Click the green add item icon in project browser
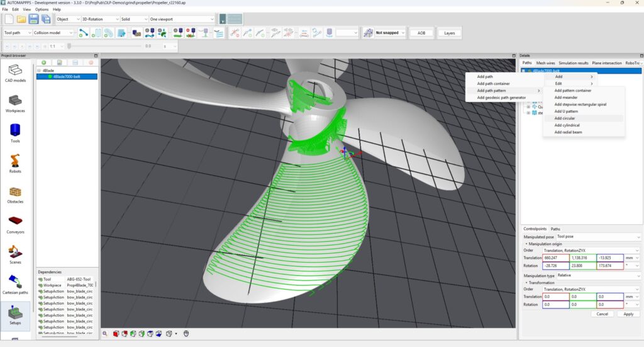The width and height of the screenshot is (644, 347). pyautogui.click(x=43, y=62)
